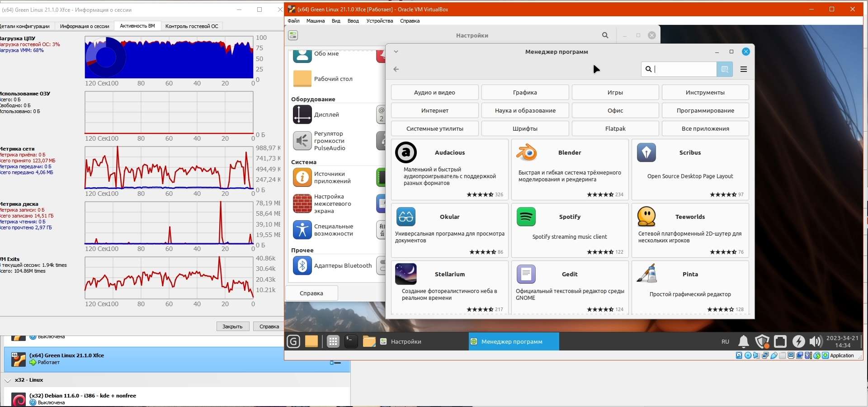The image size is (868, 407).
Task: Open the shield update icon in tray
Action: click(762, 341)
